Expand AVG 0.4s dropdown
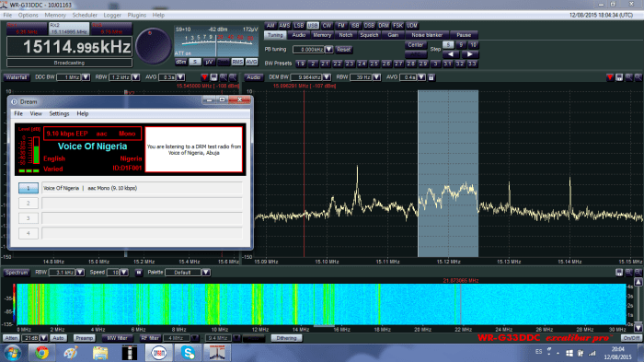The height and width of the screenshot is (362, 644). click(421, 77)
